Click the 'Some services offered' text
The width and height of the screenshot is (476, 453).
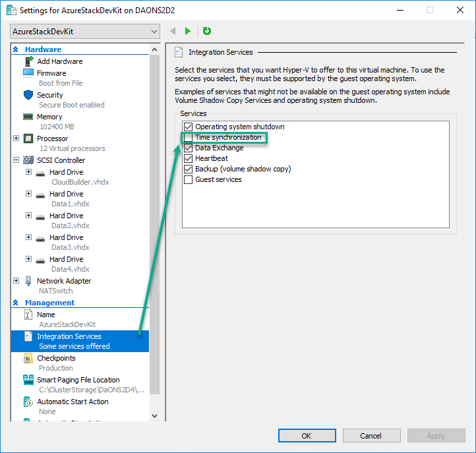coord(74,346)
